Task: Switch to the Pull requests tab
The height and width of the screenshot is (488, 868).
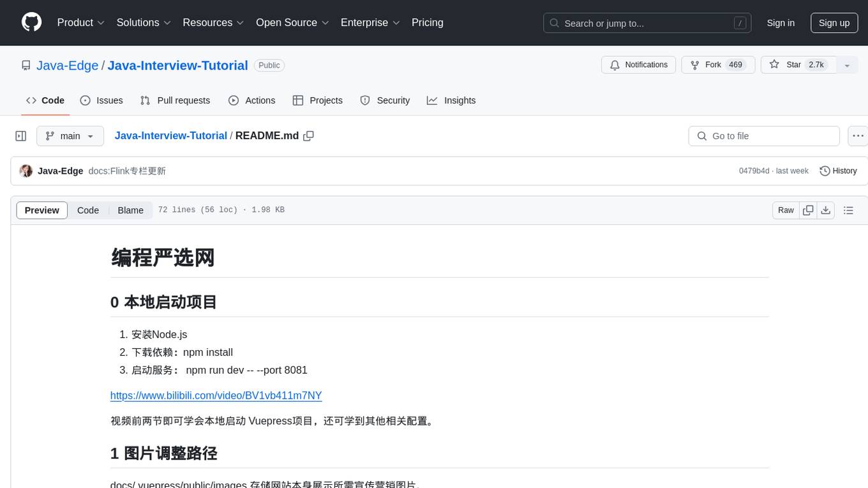Action: click(x=175, y=100)
